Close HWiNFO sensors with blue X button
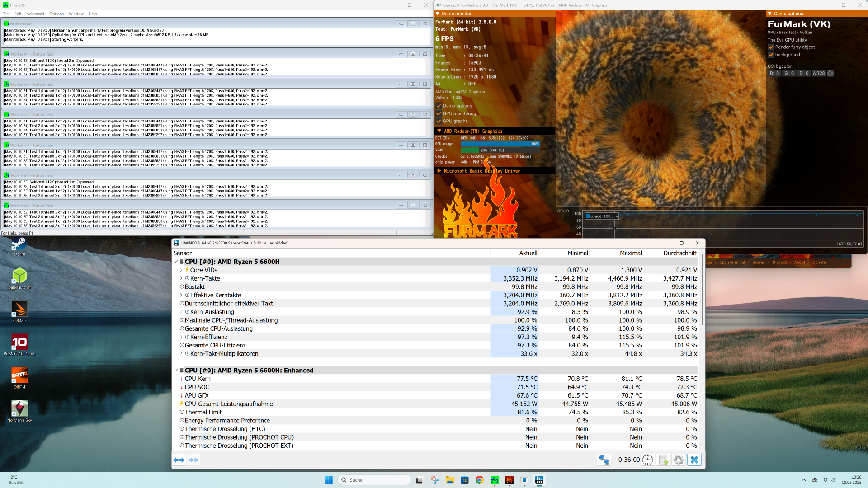The height and width of the screenshot is (488, 868). 694,460
